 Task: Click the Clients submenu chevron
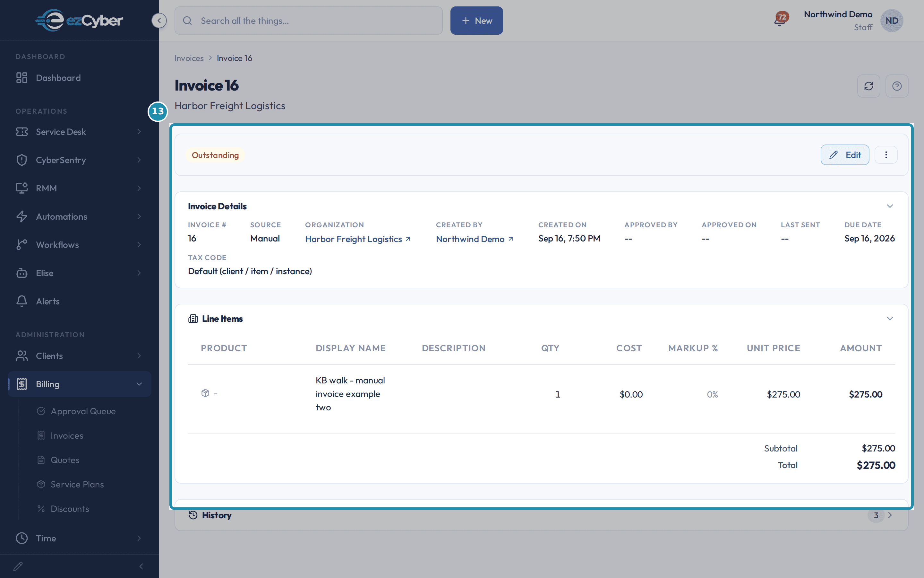click(x=139, y=356)
